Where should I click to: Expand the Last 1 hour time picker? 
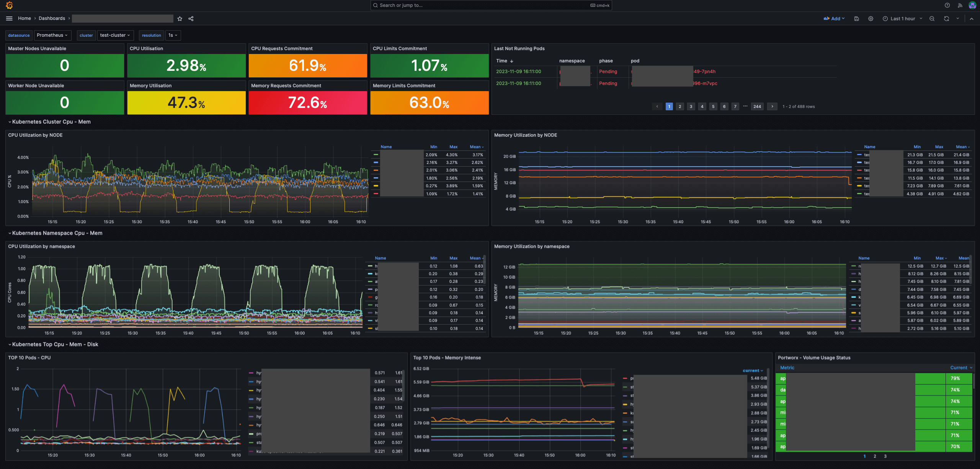point(902,18)
